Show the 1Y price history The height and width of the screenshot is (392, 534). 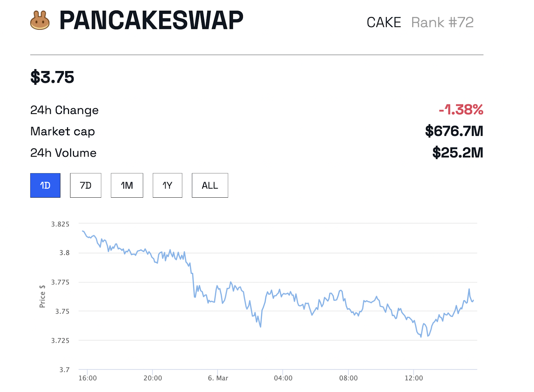tap(167, 185)
